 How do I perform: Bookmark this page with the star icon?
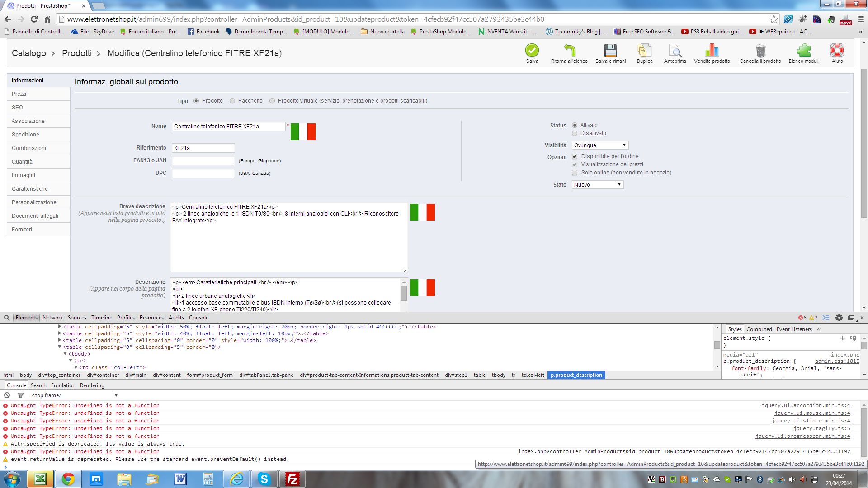pyautogui.click(x=774, y=19)
